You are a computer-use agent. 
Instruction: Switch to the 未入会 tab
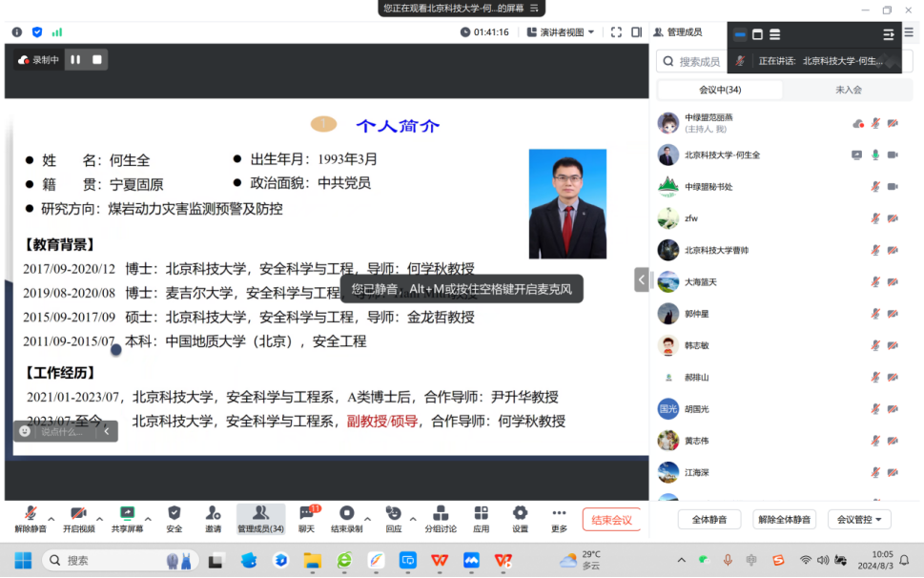[x=848, y=90]
